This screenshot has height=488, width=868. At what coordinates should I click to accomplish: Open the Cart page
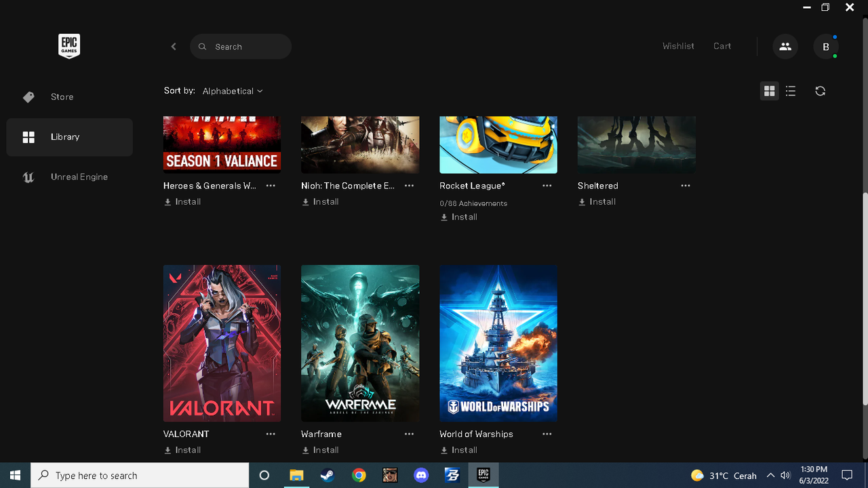[x=722, y=46]
